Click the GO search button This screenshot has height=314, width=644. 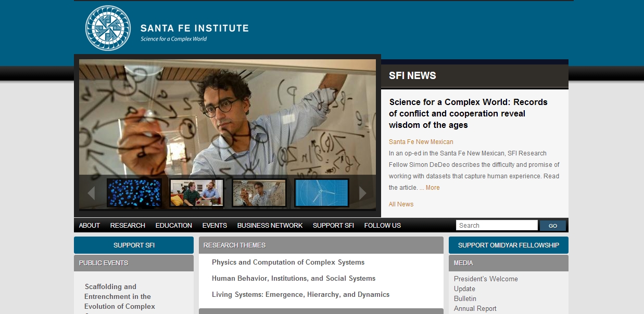point(553,226)
